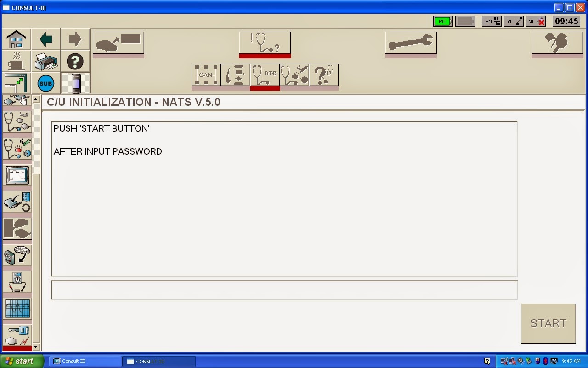The width and height of the screenshot is (588, 368).
Task: Click the system tray 9:45 AM clock
Action: [x=571, y=362]
